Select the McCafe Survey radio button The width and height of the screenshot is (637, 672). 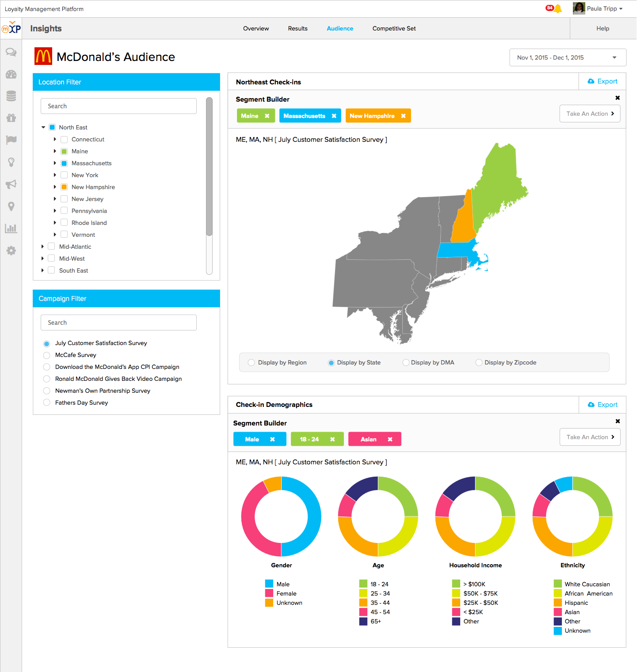[46, 355]
